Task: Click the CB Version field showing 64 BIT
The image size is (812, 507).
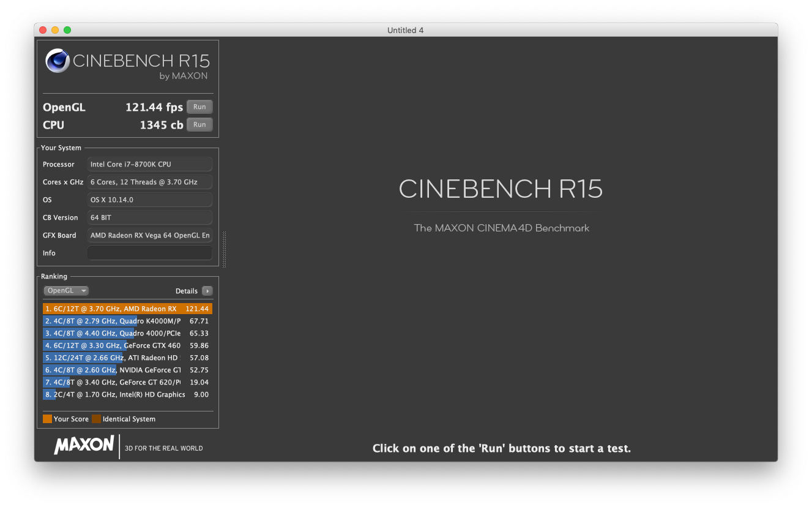Action: [150, 217]
